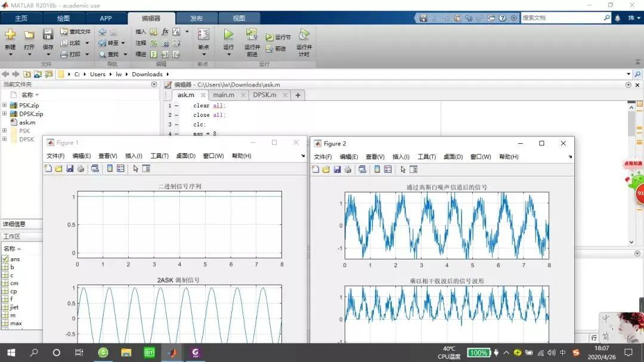Open the Compare (比较) dropdown arrow
The image size is (644, 362).
coord(87,43)
